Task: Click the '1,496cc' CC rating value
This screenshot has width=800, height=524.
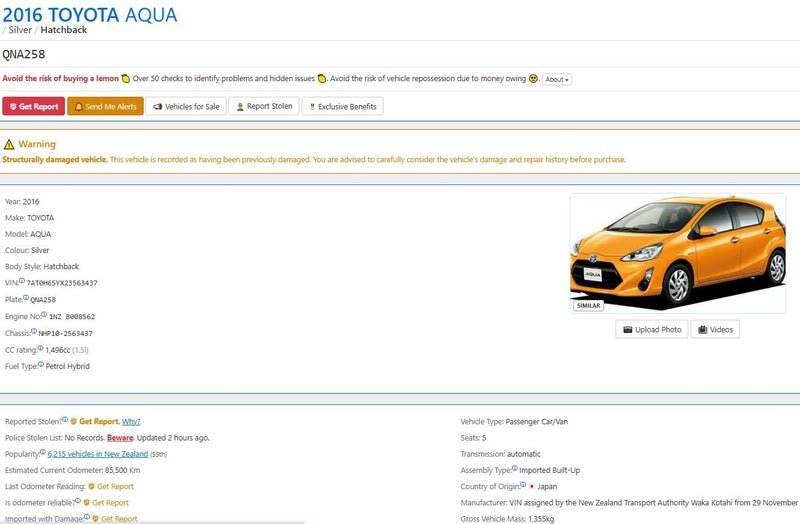Action: coord(58,350)
